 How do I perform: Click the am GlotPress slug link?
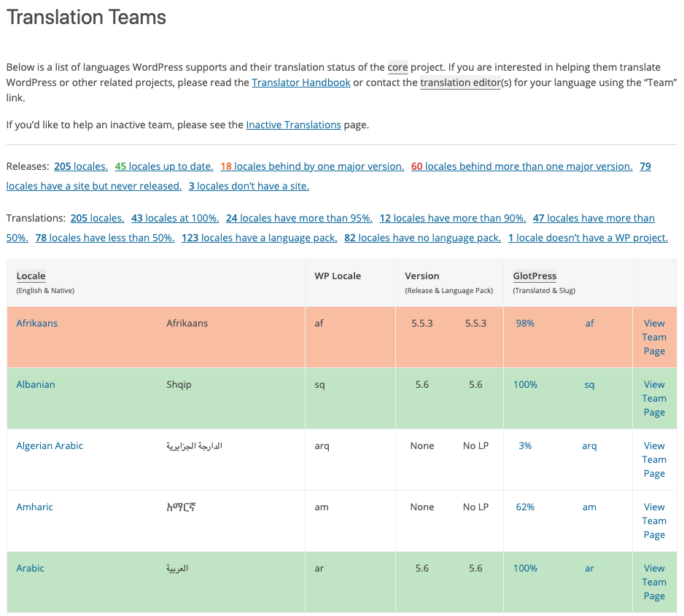pyautogui.click(x=589, y=507)
